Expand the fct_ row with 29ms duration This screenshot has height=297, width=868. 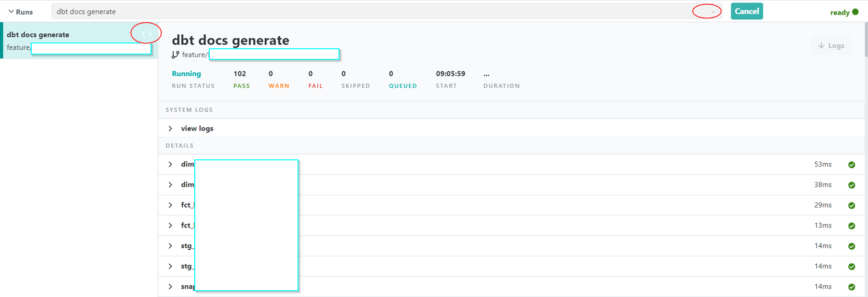(170, 205)
